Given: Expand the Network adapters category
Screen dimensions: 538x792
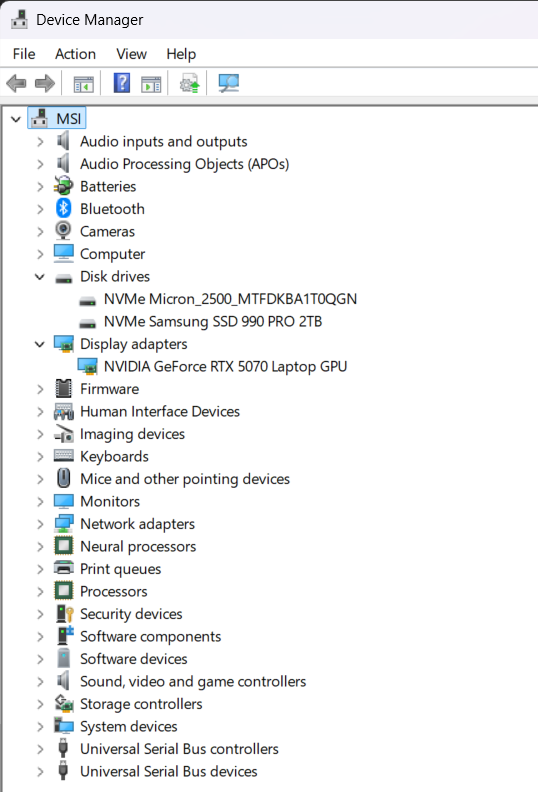Looking at the screenshot, I should click(x=40, y=524).
